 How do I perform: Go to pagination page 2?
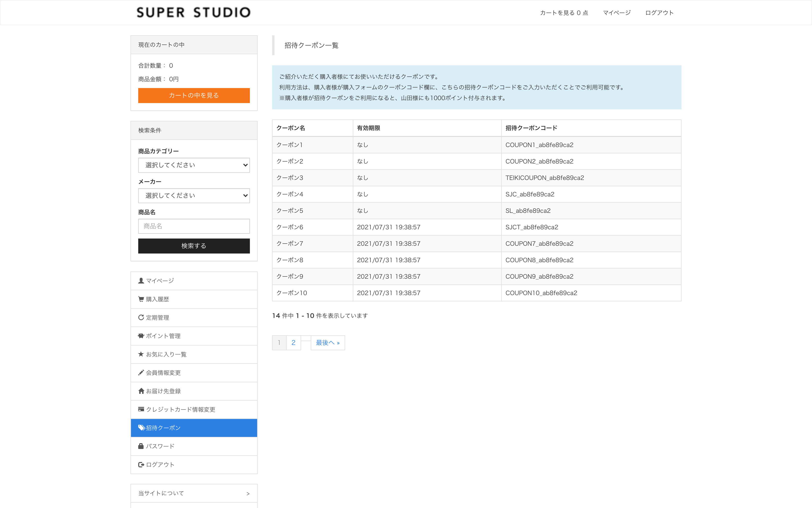pyautogui.click(x=293, y=343)
